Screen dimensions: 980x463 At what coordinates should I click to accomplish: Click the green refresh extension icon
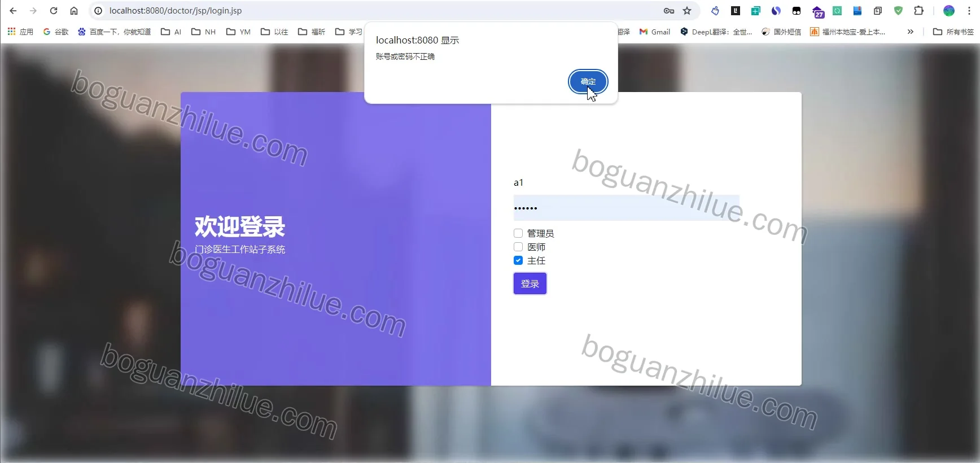(x=837, y=11)
